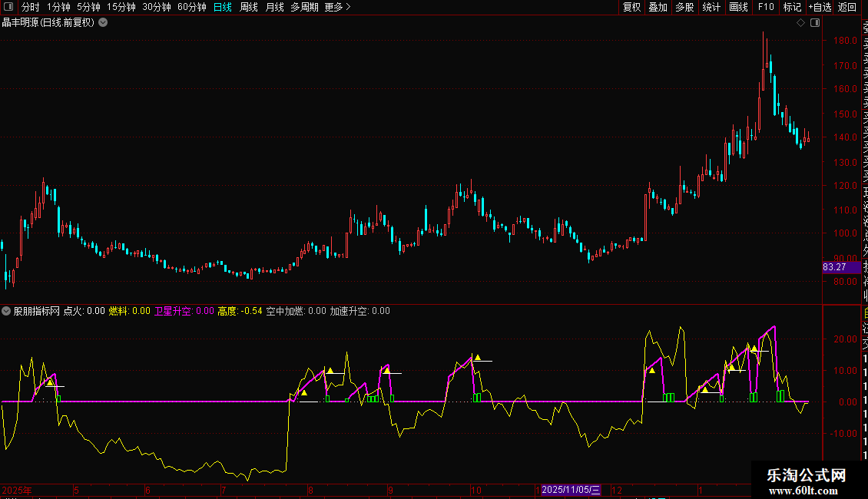Click the 复权 button
868x499 pixels.
pos(631,7)
